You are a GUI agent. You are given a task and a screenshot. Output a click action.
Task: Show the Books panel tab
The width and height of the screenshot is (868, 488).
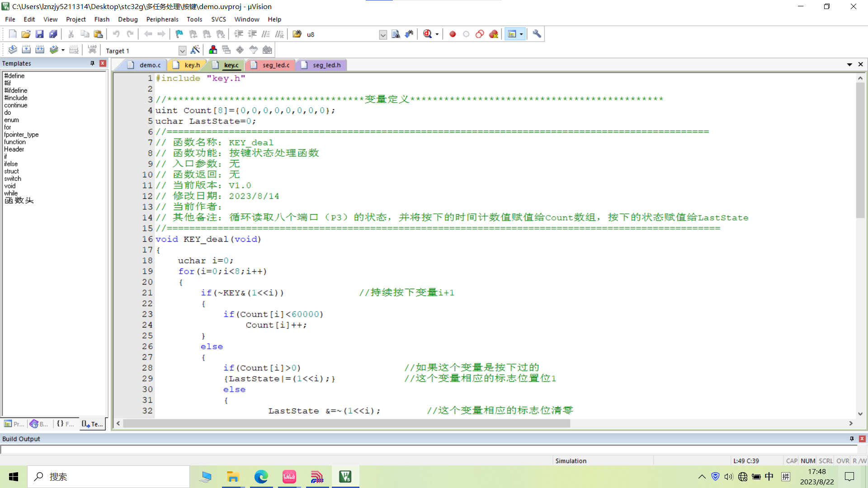(x=39, y=424)
